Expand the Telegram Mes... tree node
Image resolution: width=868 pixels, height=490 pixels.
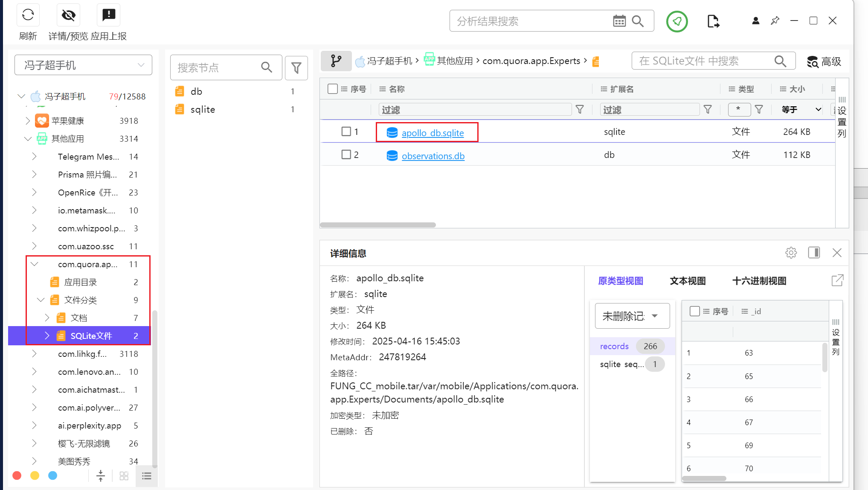pos(34,157)
